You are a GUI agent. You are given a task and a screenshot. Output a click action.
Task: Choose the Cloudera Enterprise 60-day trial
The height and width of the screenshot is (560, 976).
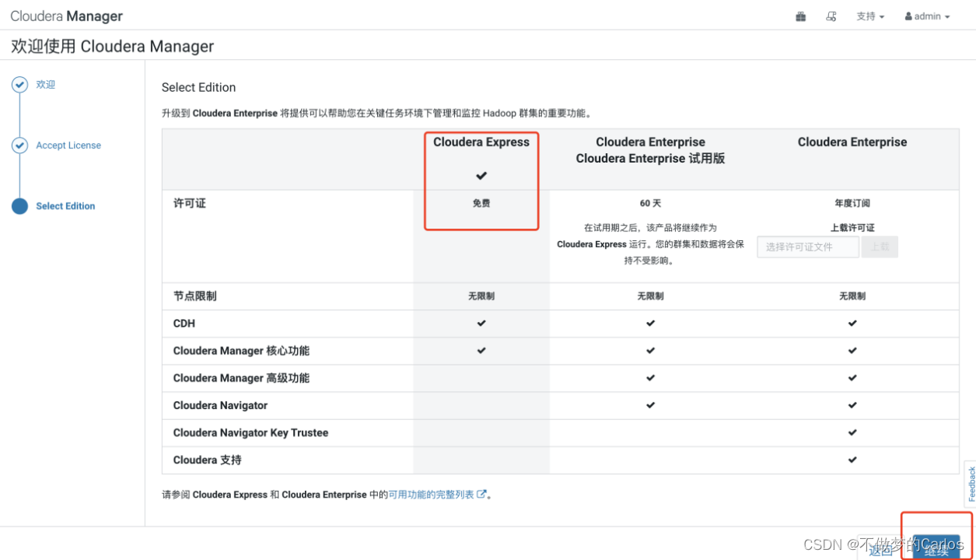[x=650, y=150]
